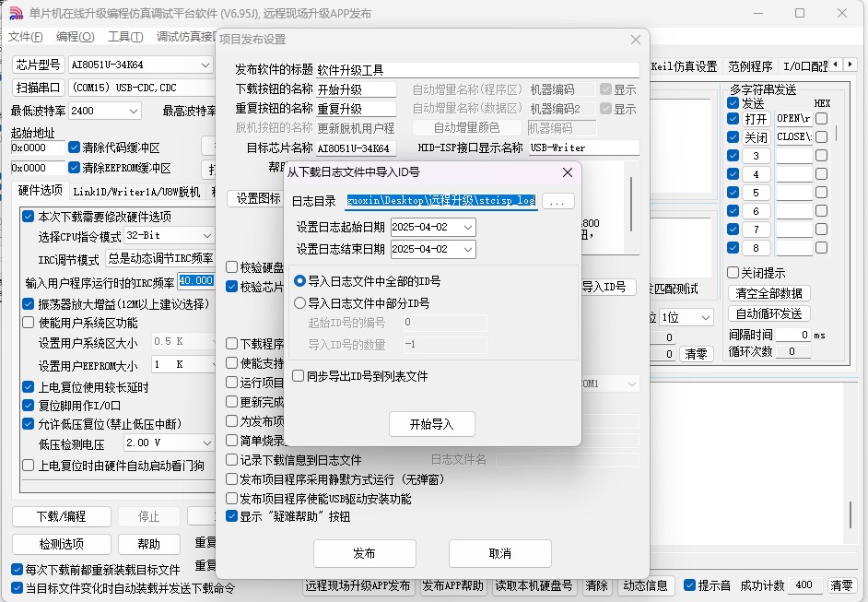Enable 使能用户系统区功能 checkbox
The height and width of the screenshot is (602, 868).
tap(29, 323)
